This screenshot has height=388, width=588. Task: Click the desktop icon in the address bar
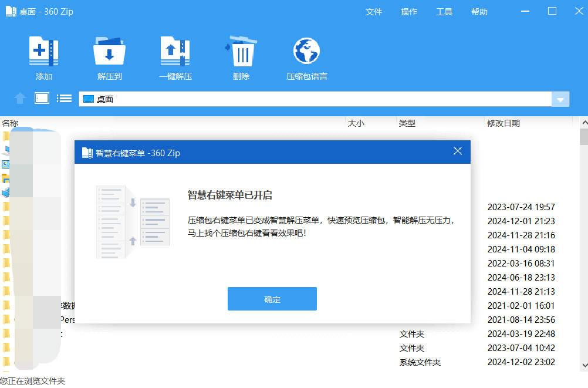click(x=89, y=99)
